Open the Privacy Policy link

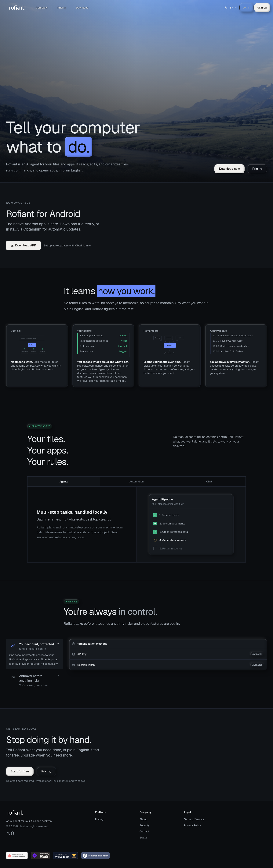click(x=192, y=826)
